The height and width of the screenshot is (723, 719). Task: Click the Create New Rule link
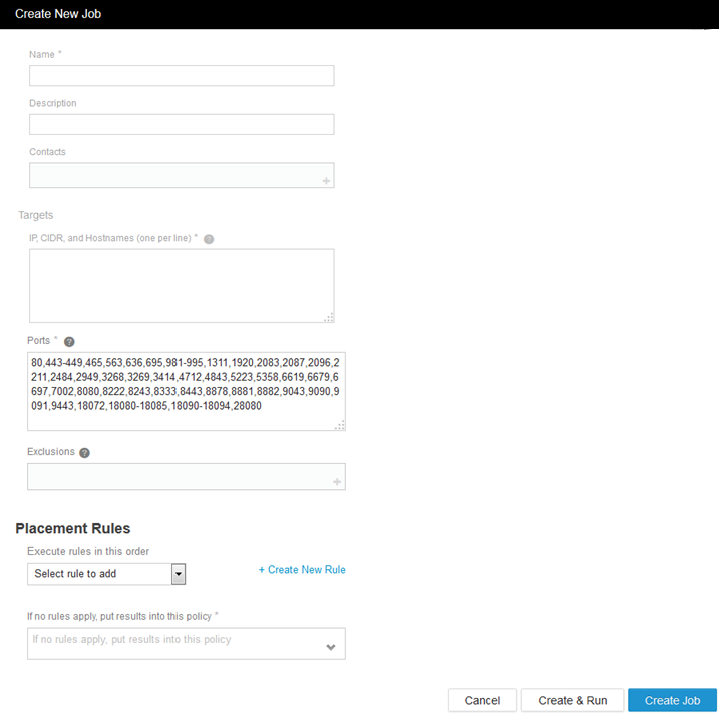[x=302, y=570]
